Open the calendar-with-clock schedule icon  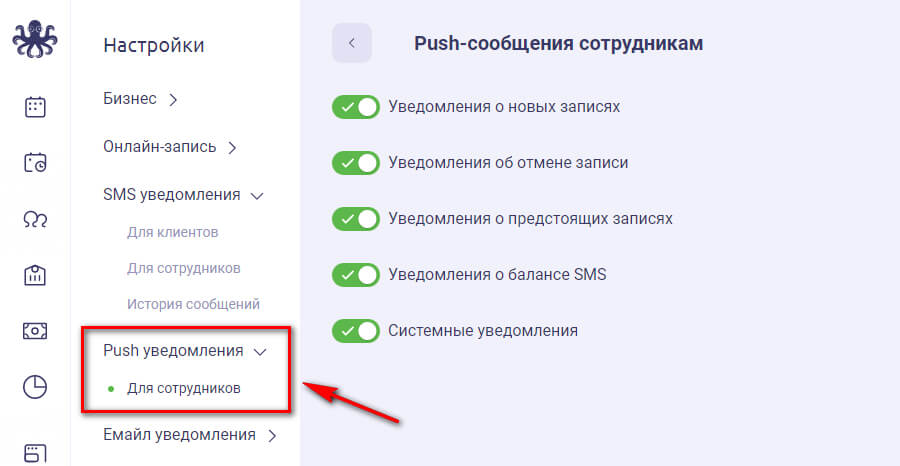(35, 162)
